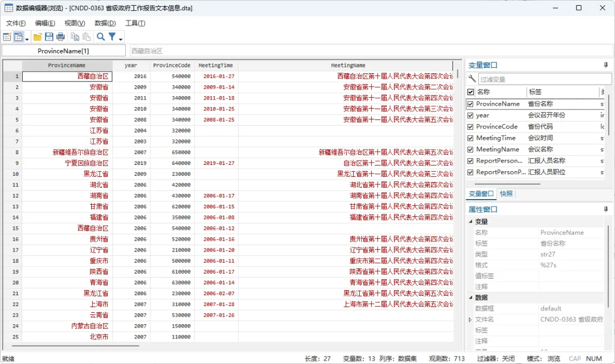
Task: Click 模式: 浏览 in status bar
Action: click(543, 358)
